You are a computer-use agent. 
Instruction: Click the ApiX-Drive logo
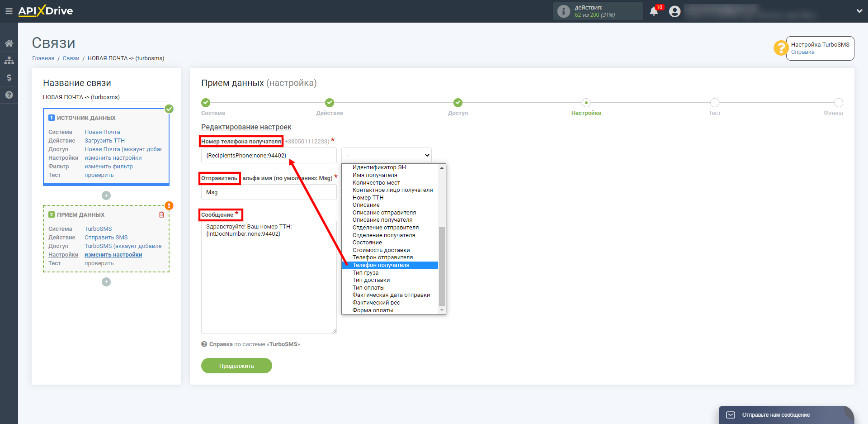coord(46,11)
